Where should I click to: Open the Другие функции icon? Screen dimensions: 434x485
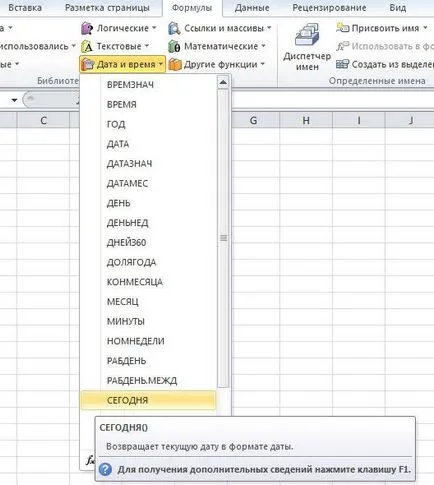click(175, 64)
